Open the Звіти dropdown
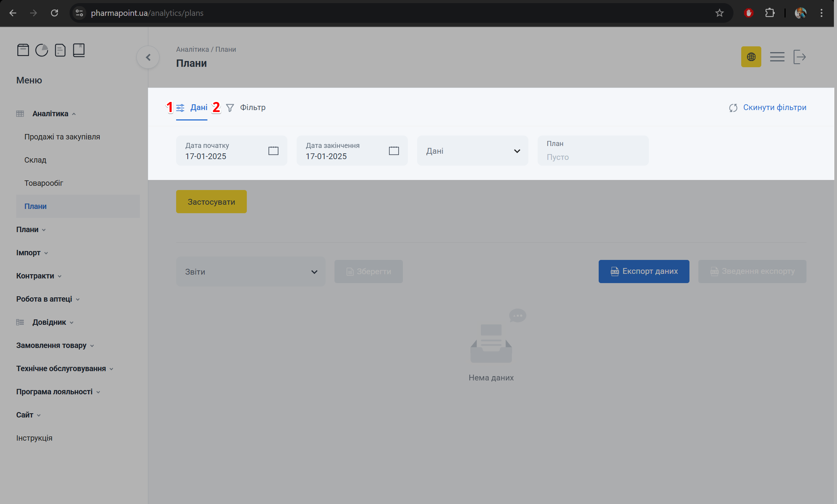Image resolution: width=837 pixels, height=504 pixels. pos(251,272)
